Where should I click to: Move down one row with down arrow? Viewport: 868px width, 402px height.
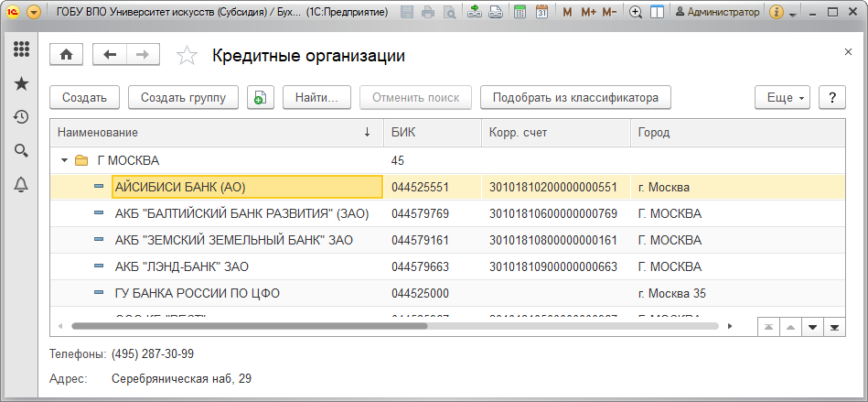pos(812,327)
